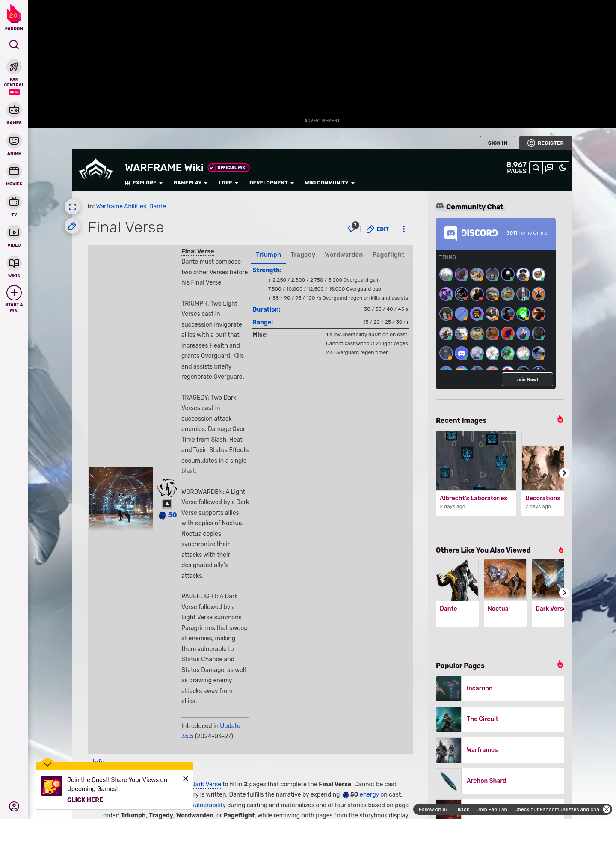Expand the Development menu

(272, 183)
